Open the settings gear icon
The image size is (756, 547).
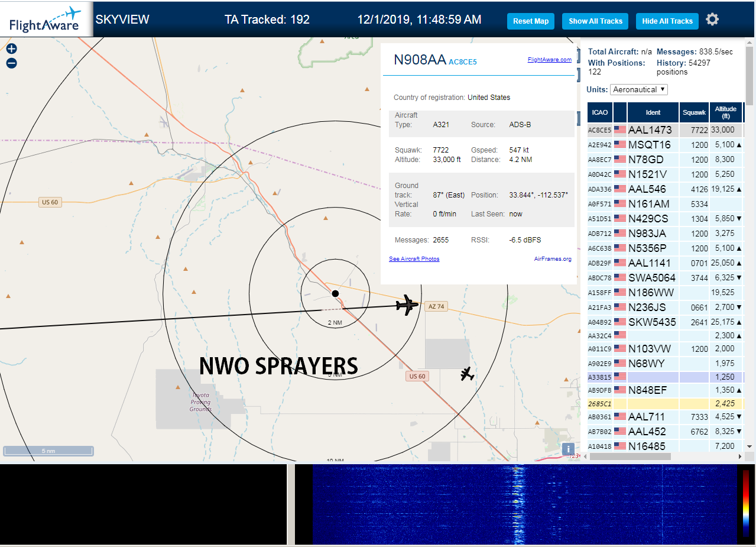point(712,20)
